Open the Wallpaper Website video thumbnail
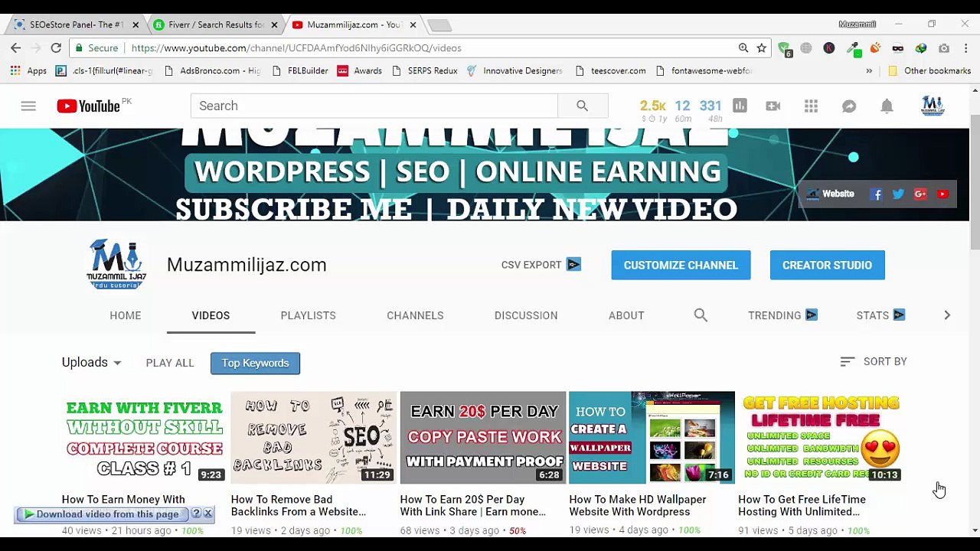980x551 pixels. [652, 438]
